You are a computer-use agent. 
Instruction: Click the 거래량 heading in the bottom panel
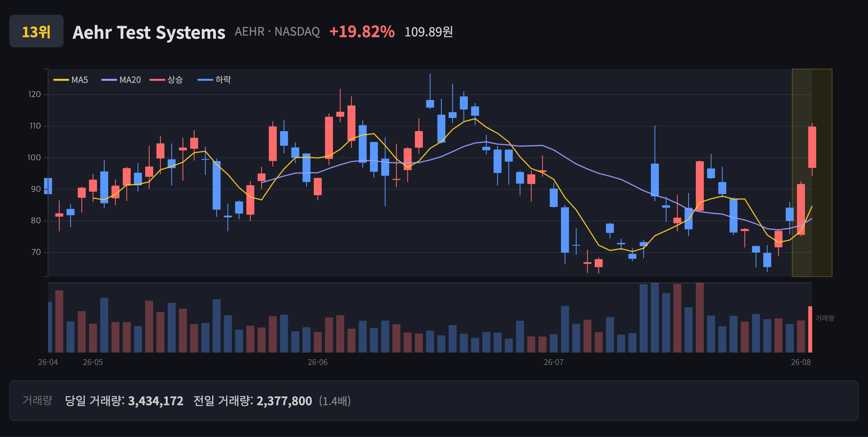tap(37, 400)
